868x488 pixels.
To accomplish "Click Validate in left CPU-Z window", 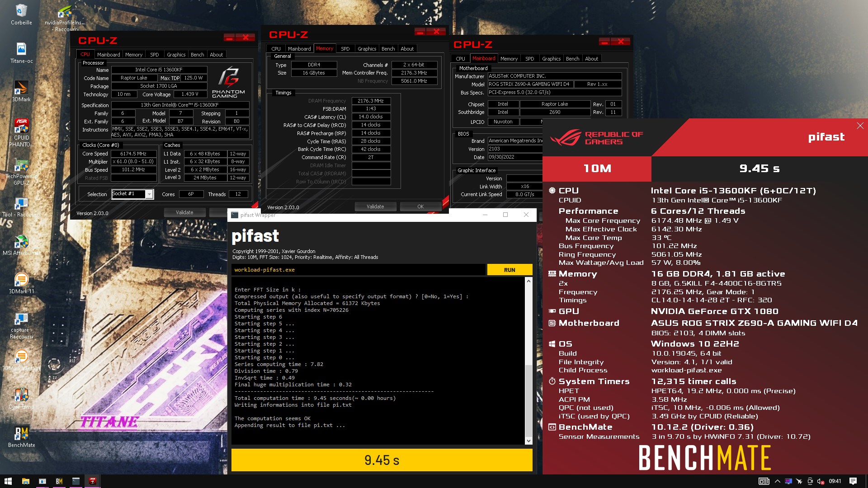I will tap(184, 212).
